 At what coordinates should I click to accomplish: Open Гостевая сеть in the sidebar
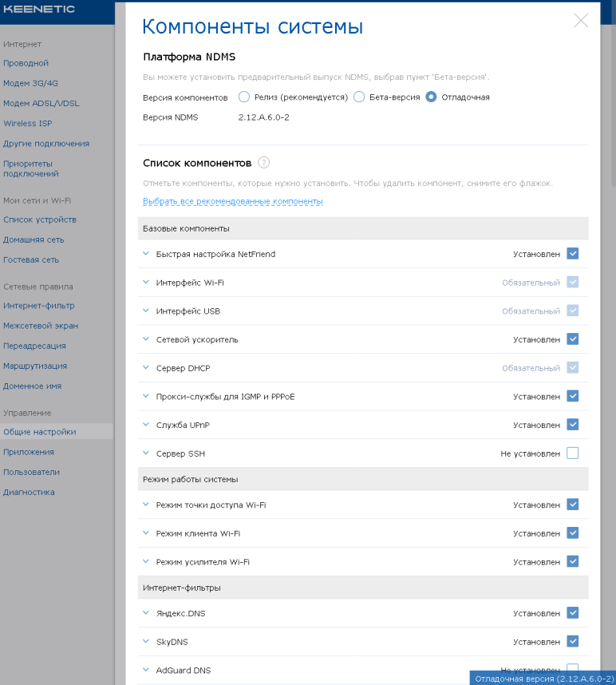click(31, 260)
